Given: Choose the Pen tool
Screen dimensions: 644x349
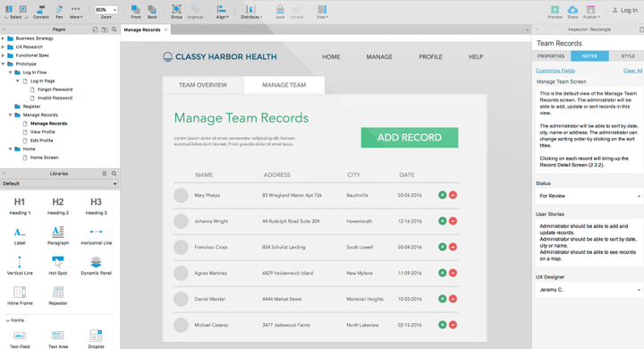Looking at the screenshot, I should (59, 12).
